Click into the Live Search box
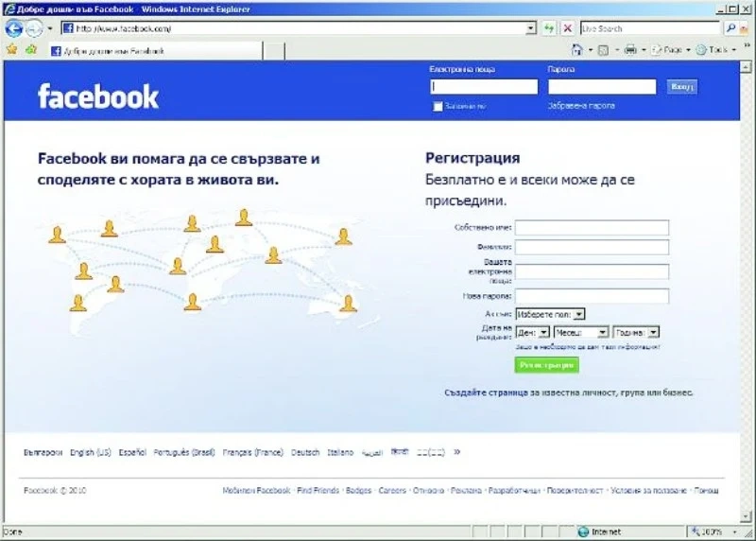Screen dimensions: 756x541 [x=649, y=28]
